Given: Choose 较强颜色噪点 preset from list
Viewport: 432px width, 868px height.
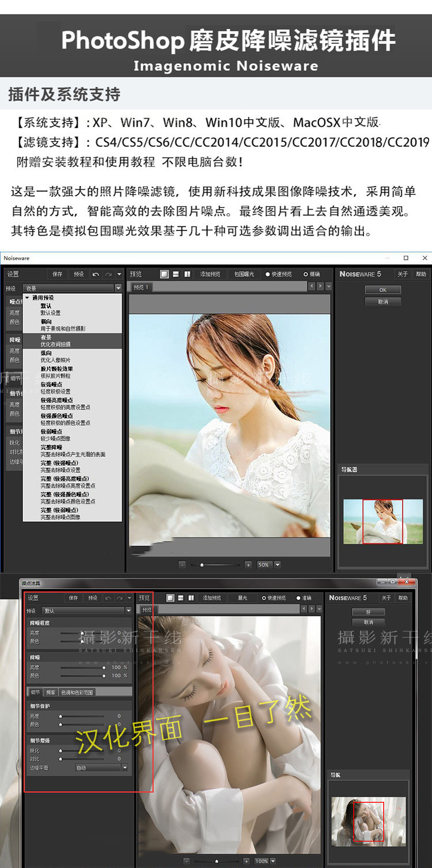Looking at the screenshot, I should point(72,419).
